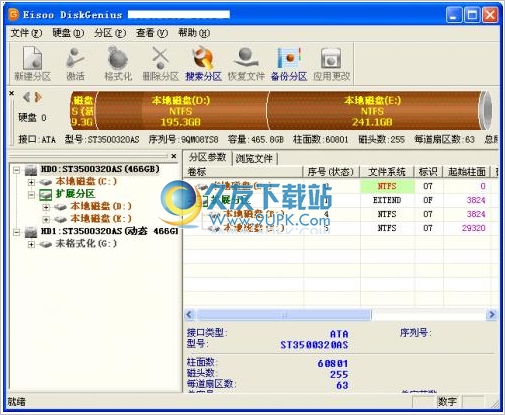Click the extended partition icon beside 扩展分区

(x=46, y=195)
